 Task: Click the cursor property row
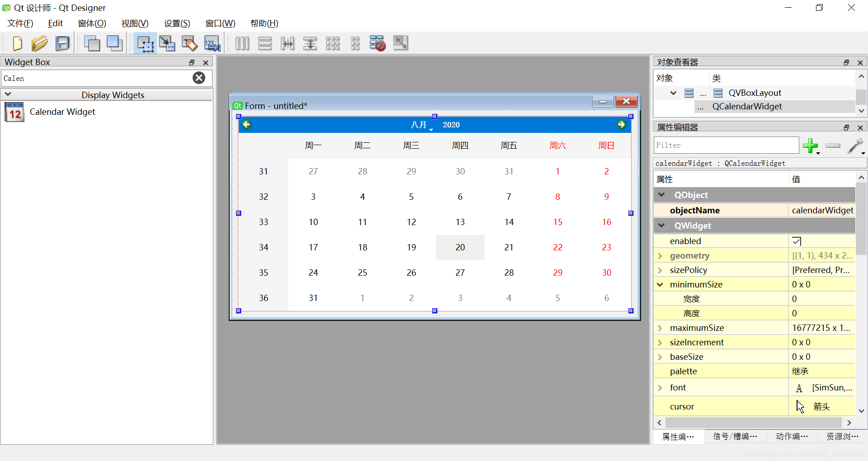tap(754, 406)
